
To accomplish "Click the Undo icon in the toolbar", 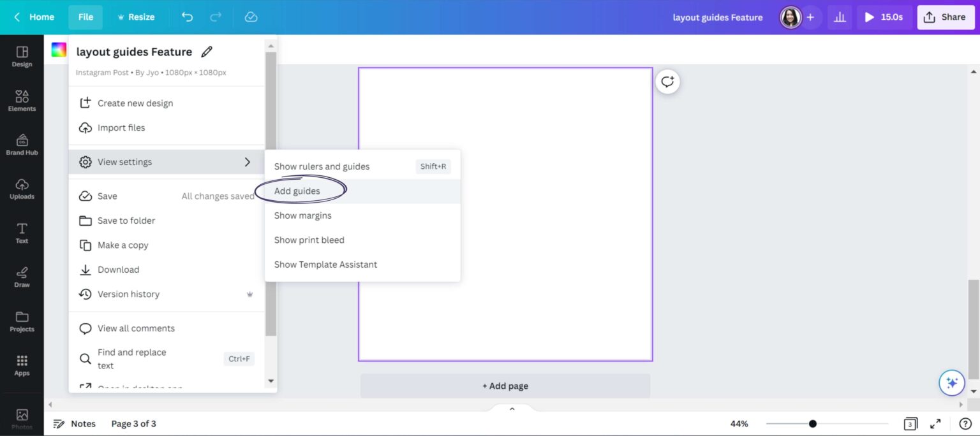I will pyautogui.click(x=187, y=17).
